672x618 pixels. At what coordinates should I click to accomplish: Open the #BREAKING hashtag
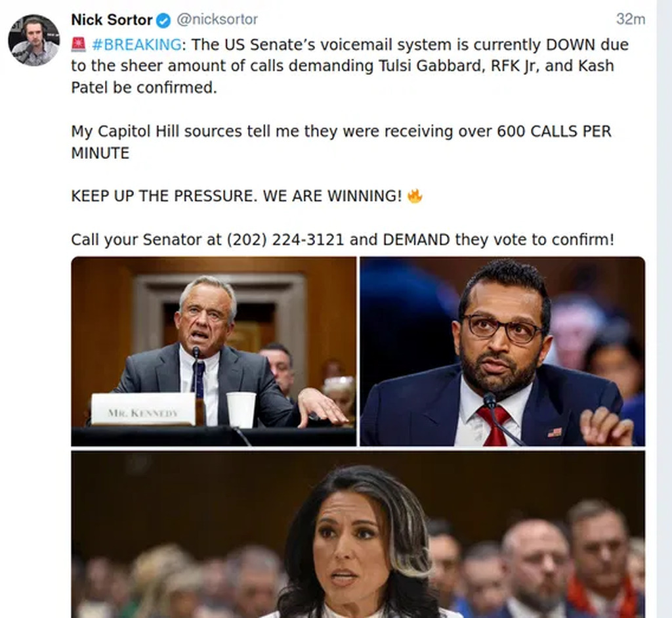click(x=136, y=45)
